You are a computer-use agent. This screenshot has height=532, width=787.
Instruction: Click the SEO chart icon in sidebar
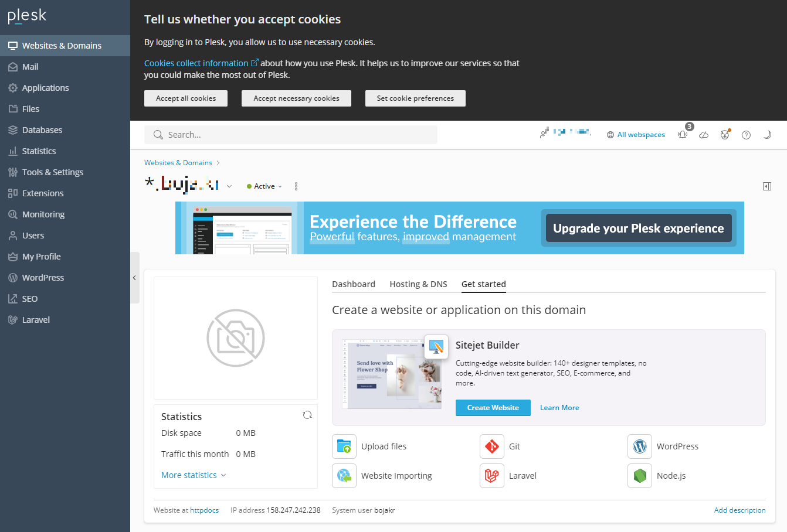click(13, 299)
